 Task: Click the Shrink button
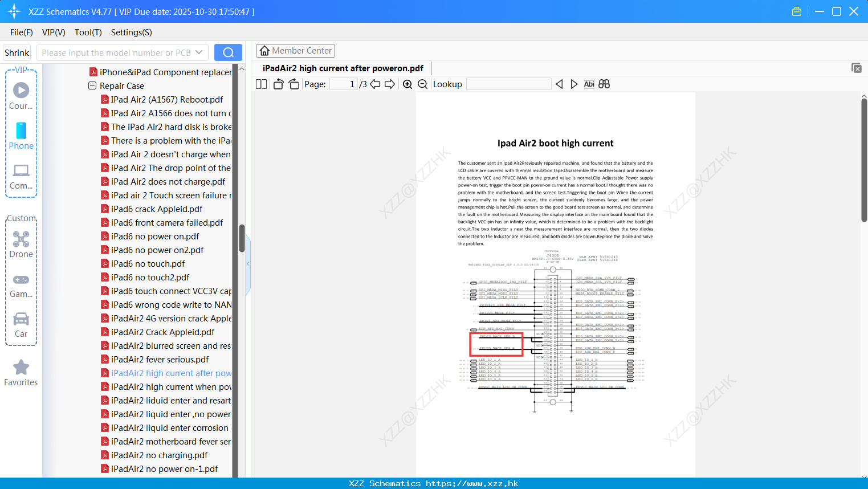pos(17,52)
